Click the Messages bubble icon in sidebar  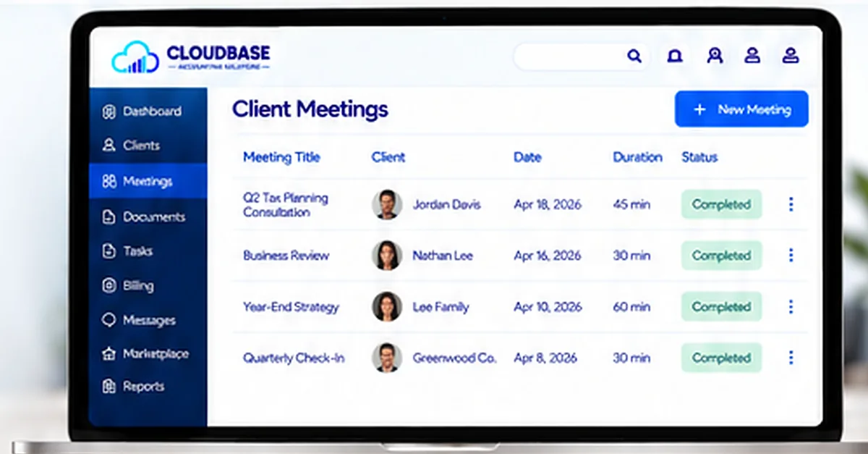click(109, 319)
